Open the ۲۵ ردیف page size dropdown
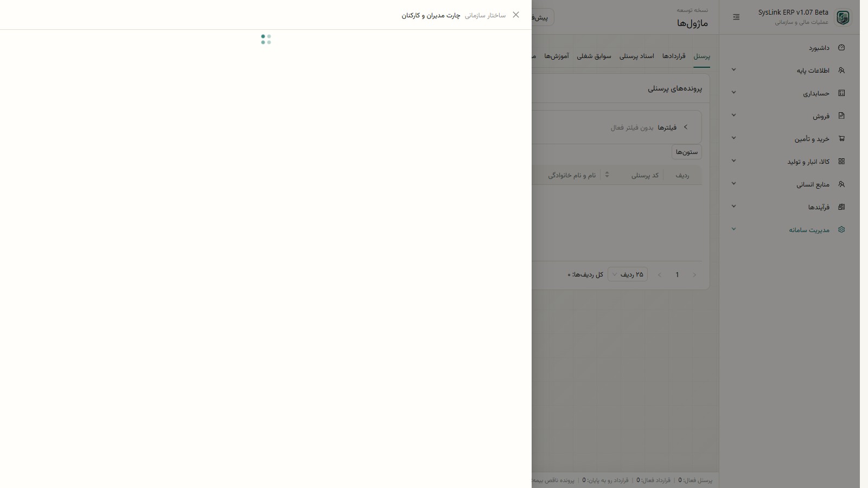This screenshot has width=868, height=488. tap(628, 274)
